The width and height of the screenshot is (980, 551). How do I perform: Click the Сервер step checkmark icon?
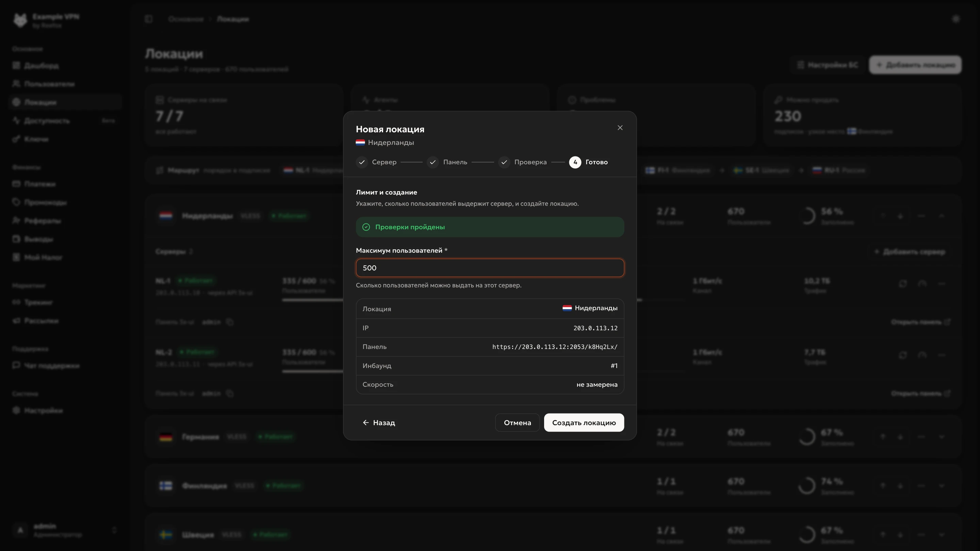pyautogui.click(x=362, y=162)
